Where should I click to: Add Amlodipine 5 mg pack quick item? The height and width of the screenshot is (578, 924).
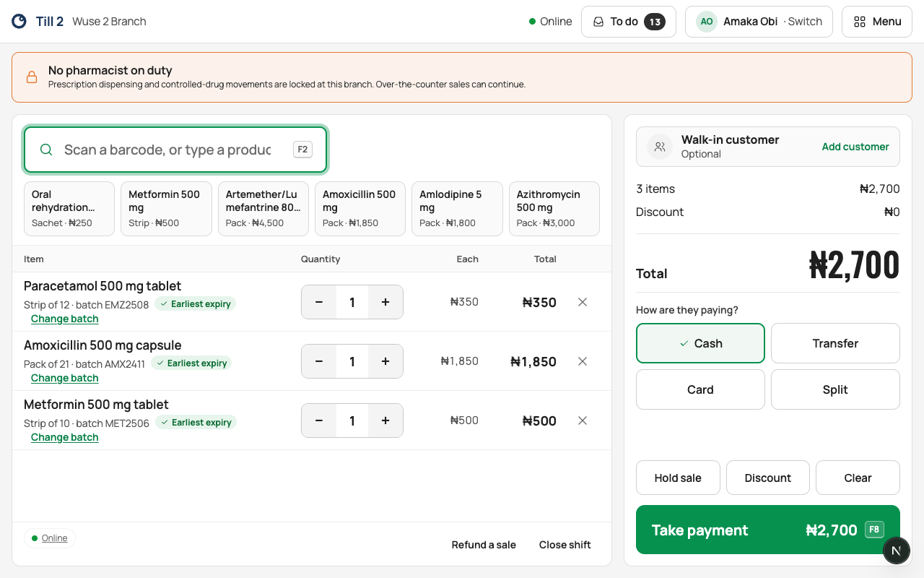[x=457, y=209]
